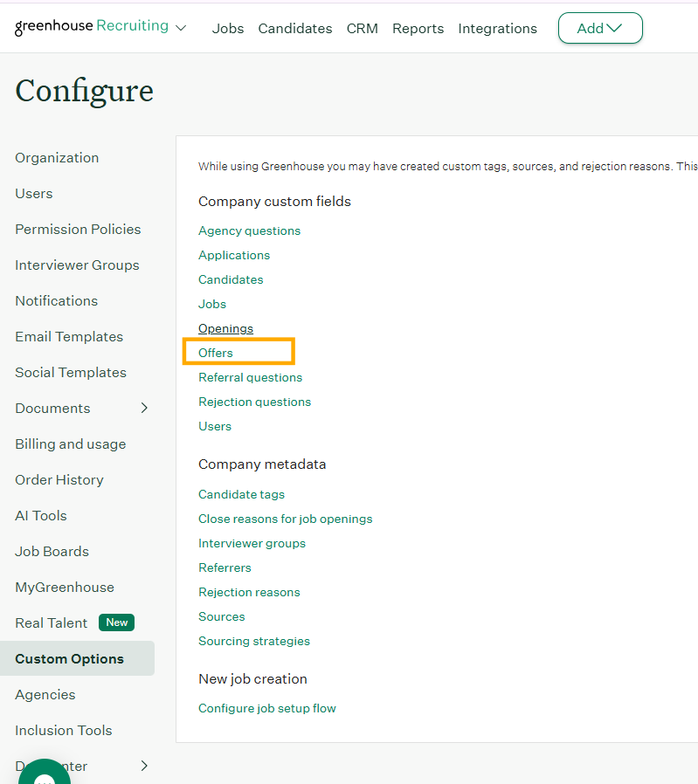Image resolution: width=698 pixels, height=784 pixels.
Task: Open MyGreenhouse in the sidebar
Action: (65, 587)
